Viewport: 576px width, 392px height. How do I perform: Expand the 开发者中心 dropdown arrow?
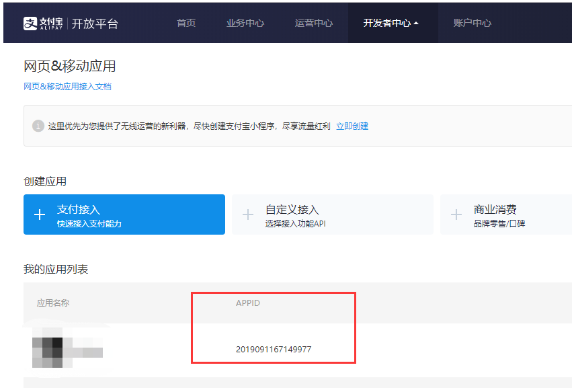tap(416, 23)
